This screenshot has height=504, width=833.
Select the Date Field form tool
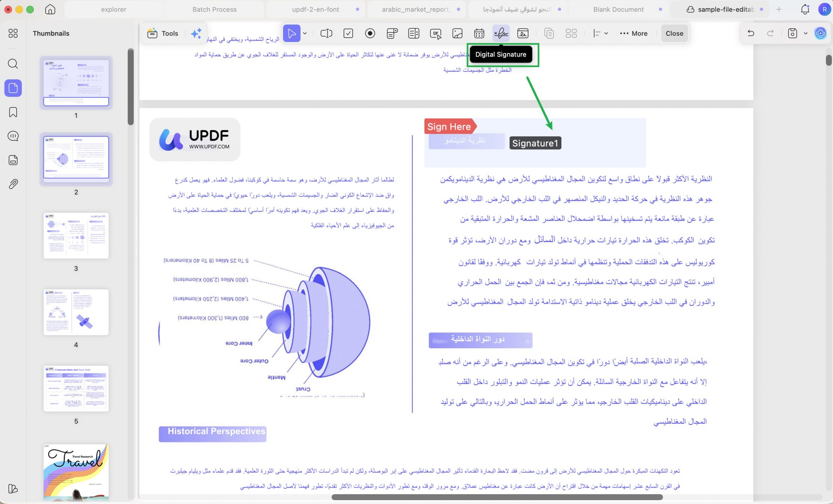pyautogui.click(x=479, y=33)
